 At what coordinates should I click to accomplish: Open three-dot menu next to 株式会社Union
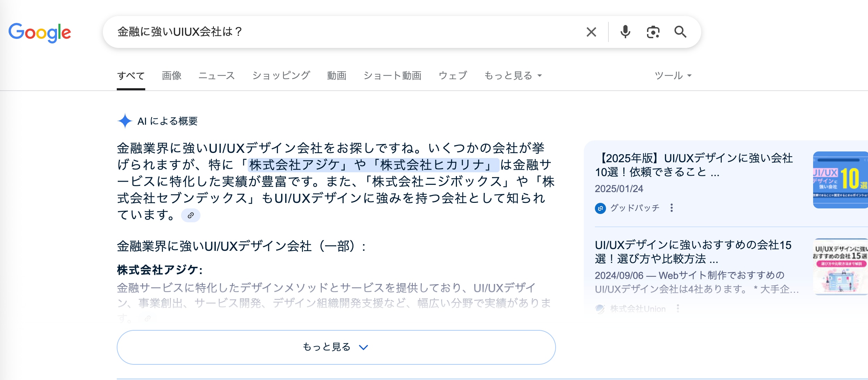coord(678,308)
